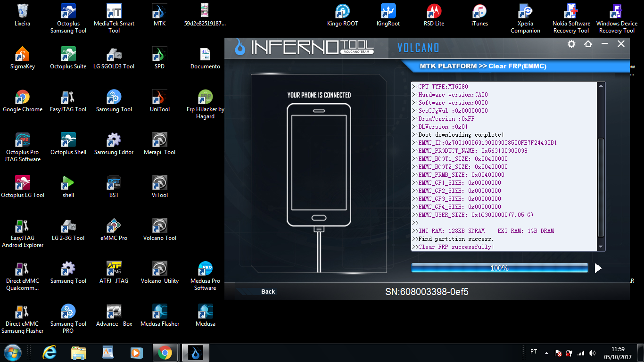Open Chrome from the taskbar
The image size is (644, 362).
coord(165,353)
